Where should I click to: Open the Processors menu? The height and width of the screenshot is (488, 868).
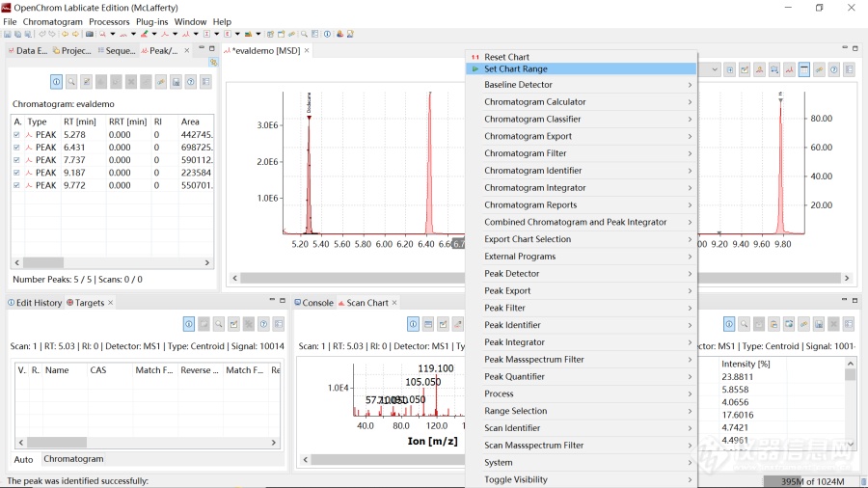coord(109,21)
